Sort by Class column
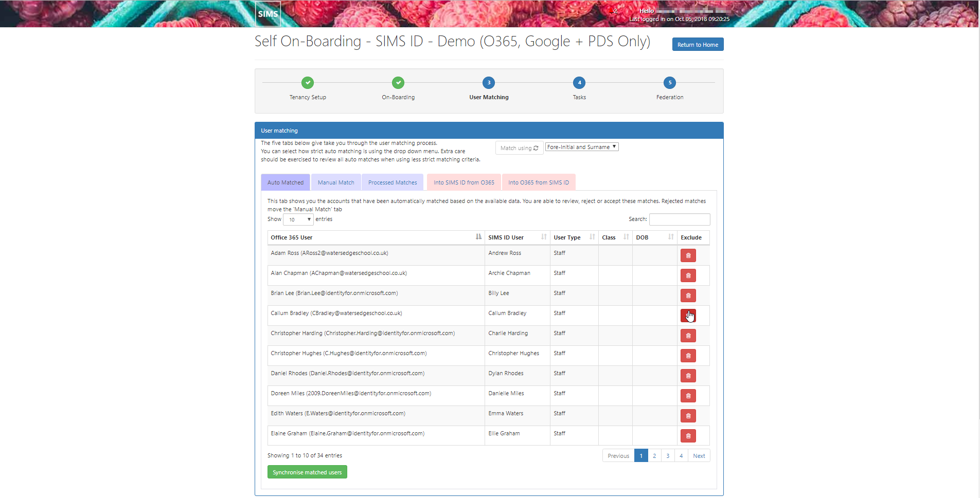Screen dimensions: 980x498 click(615, 237)
